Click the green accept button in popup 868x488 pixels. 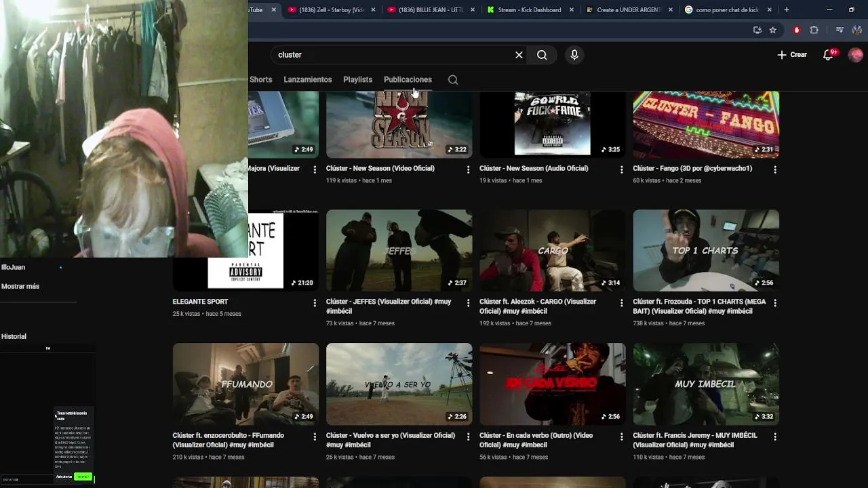[x=83, y=476]
